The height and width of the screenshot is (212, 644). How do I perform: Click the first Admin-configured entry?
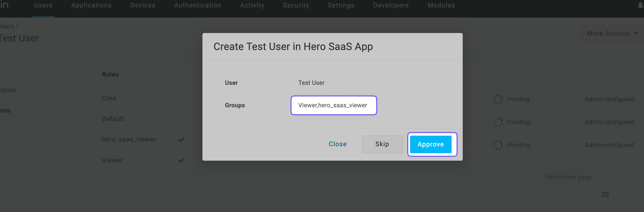tap(609, 99)
